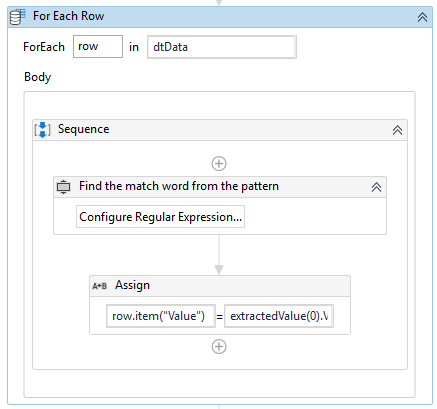Viewport: 437px width, 409px height.
Task: Collapse the For Each Row activity
Action: (x=422, y=17)
